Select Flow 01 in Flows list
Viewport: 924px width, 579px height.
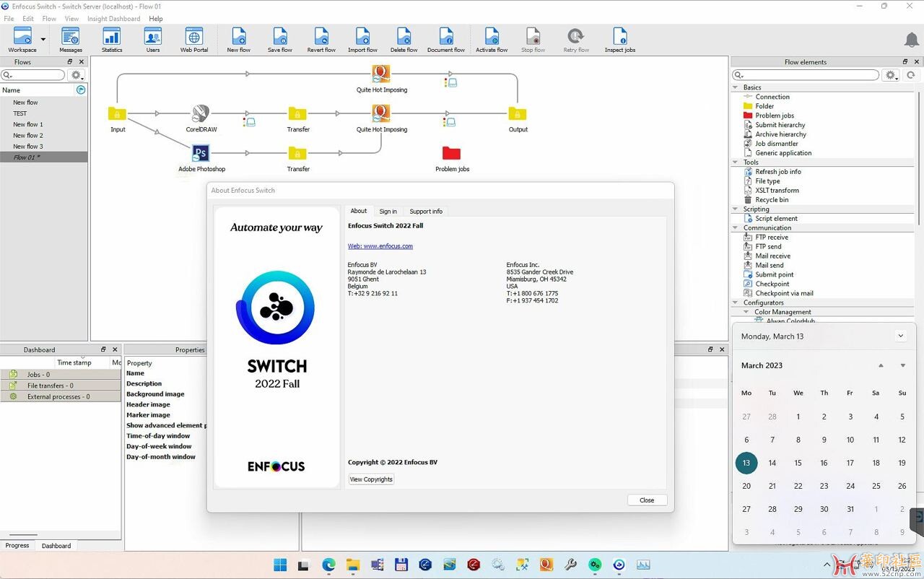[x=44, y=157]
